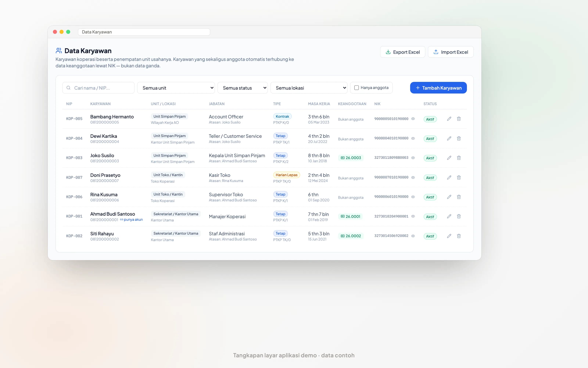Edit Rina Kusuma's record with pencil icon

449,197
